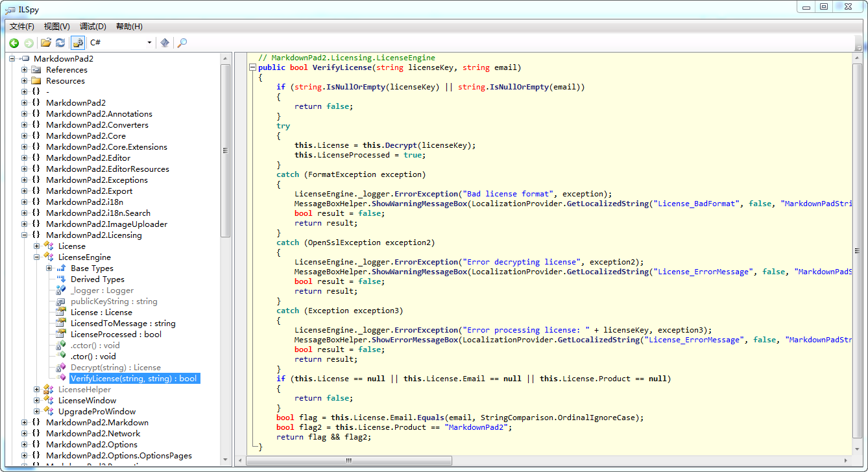Collapse VerifyLicense method code fold
Viewport: 868px width, 472px height.
tap(252, 67)
